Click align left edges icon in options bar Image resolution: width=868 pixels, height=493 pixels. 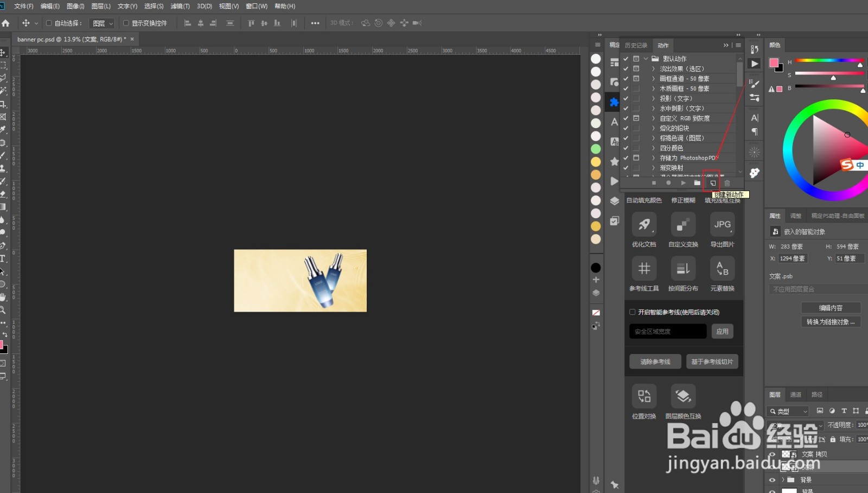188,23
